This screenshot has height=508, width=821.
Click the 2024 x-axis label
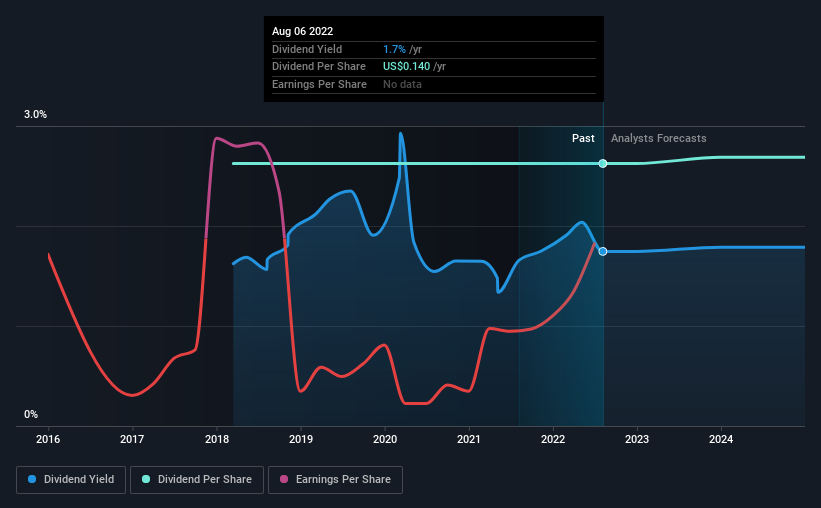click(721, 439)
